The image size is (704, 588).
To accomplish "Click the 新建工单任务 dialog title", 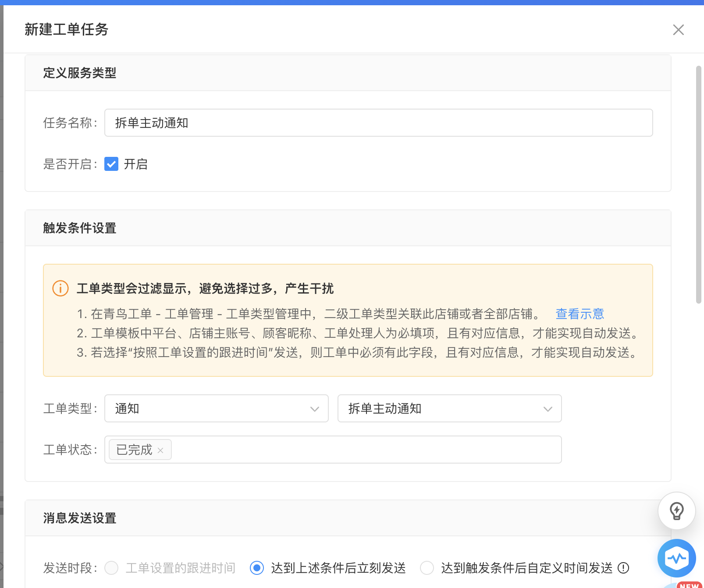I will click(x=67, y=29).
